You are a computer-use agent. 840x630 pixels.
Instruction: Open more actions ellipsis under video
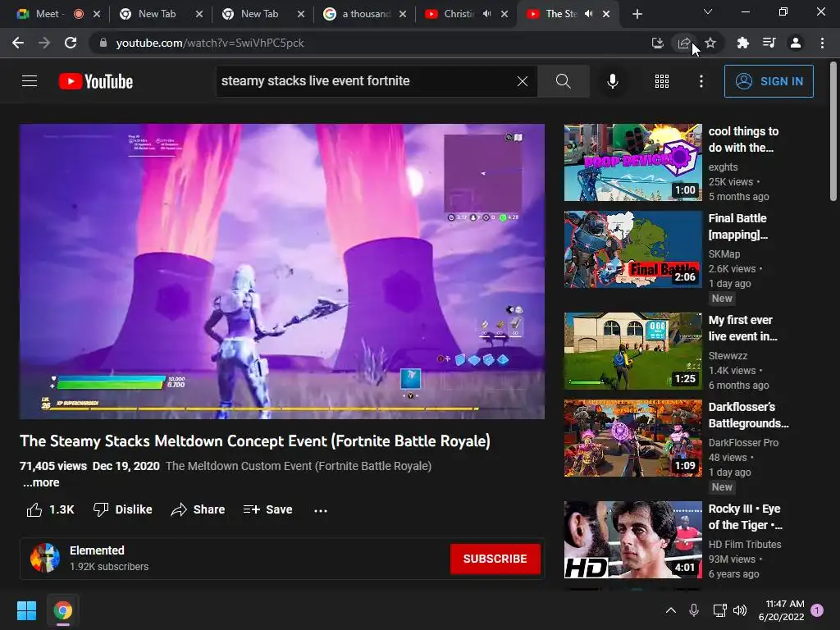[x=321, y=510]
